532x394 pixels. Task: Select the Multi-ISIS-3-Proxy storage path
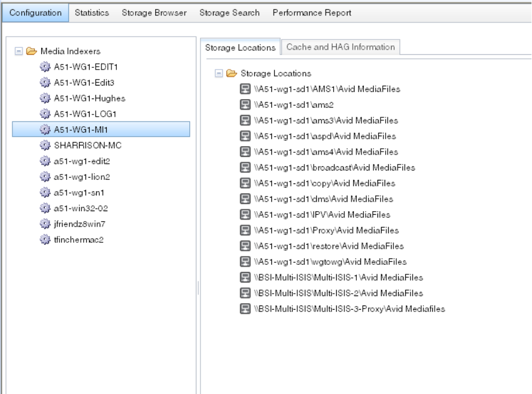coord(350,308)
